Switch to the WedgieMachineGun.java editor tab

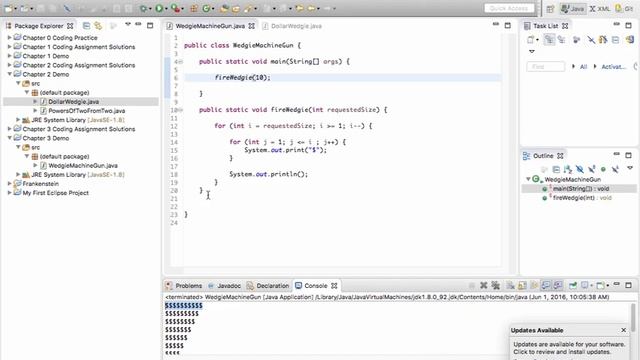pyautogui.click(x=210, y=26)
